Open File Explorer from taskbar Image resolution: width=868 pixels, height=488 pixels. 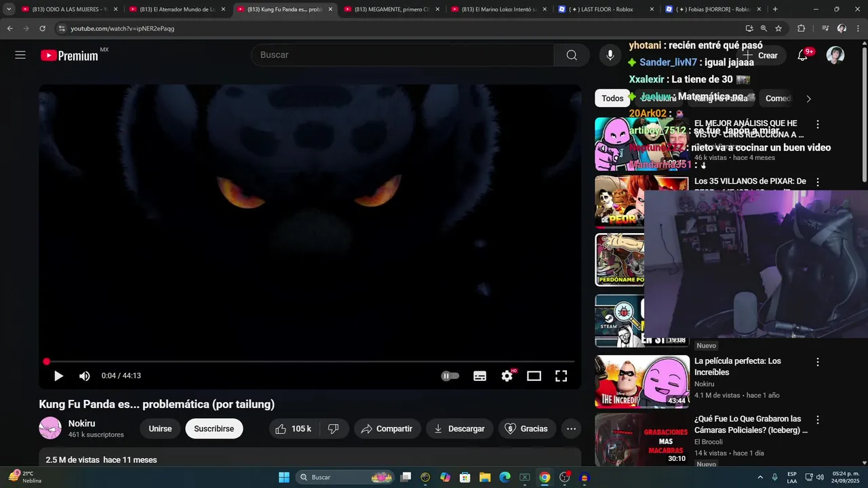coord(485,477)
